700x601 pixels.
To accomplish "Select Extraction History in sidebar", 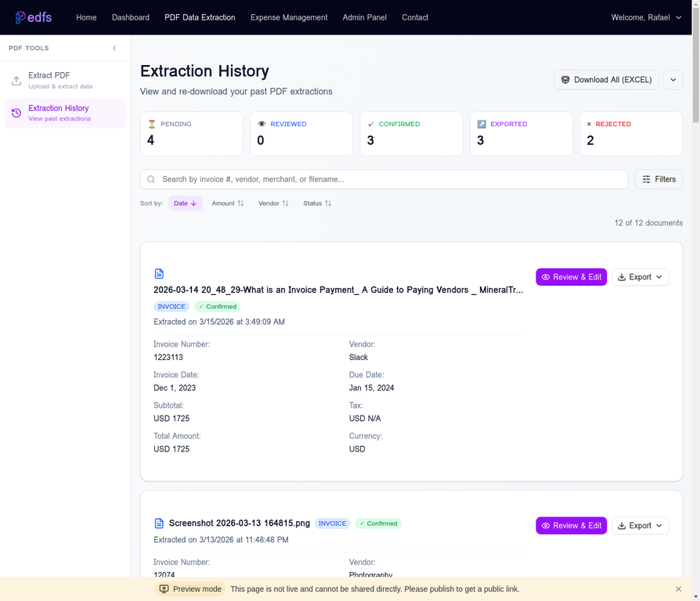I will tap(65, 113).
